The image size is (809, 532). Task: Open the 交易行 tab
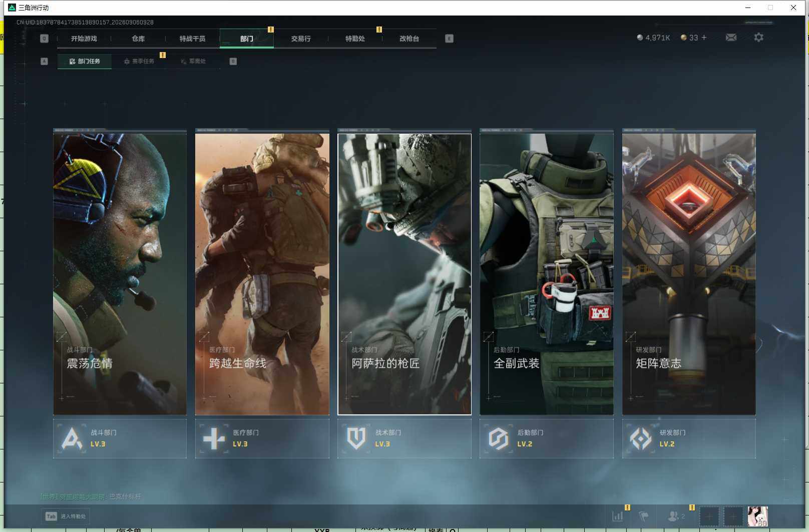(301, 39)
